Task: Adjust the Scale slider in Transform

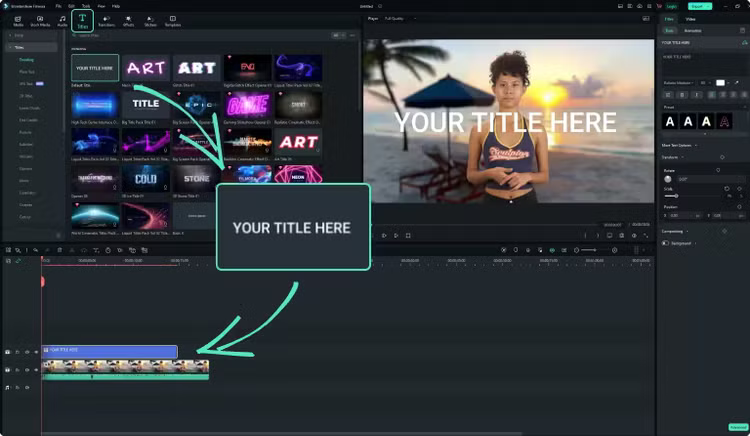Action: 675,195
